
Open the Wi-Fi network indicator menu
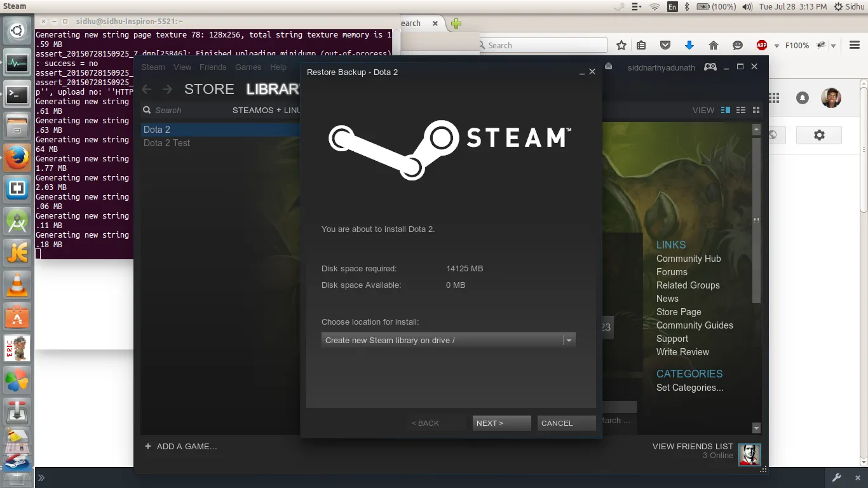coord(654,6)
